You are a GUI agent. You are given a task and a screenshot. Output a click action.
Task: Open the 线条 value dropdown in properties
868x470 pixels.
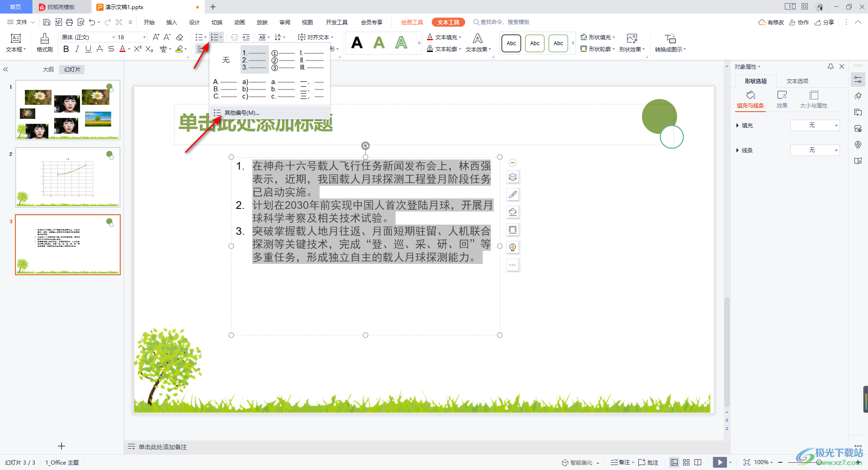click(x=815, y=150)
